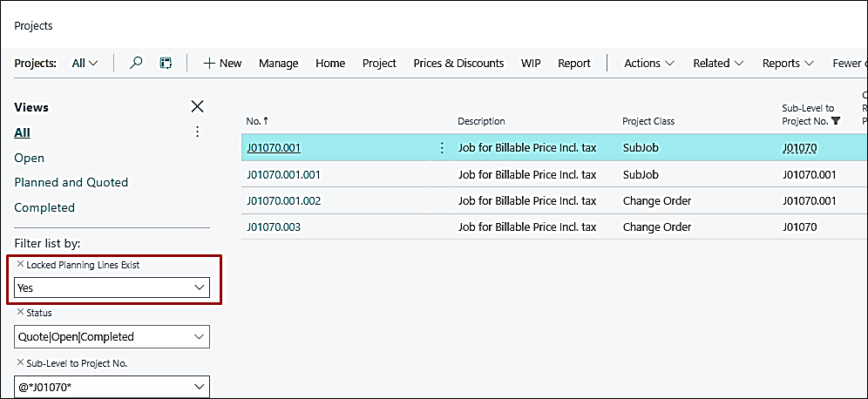Close the Views filter pane
Screen dimensions: 868x399
[x=197, y=107]
